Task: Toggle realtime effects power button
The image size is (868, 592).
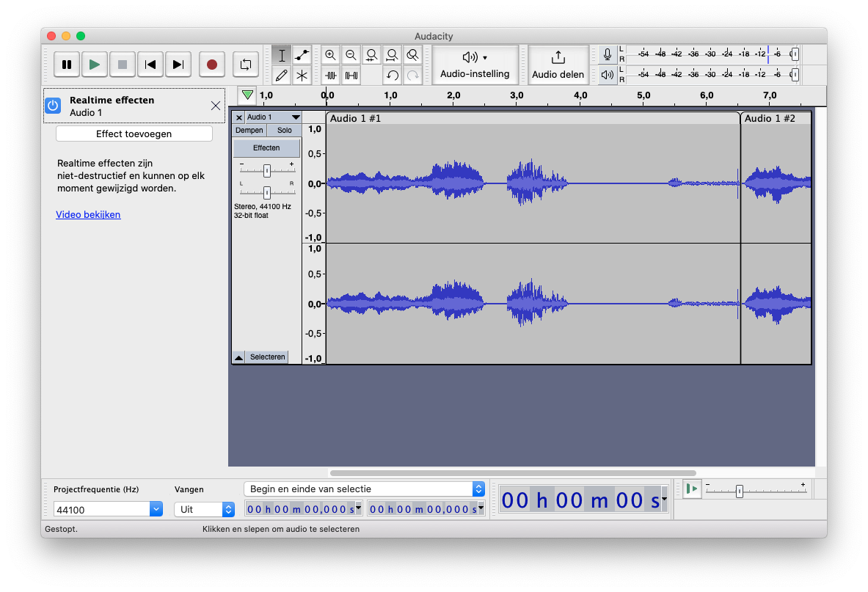Action: pos(53,106)
